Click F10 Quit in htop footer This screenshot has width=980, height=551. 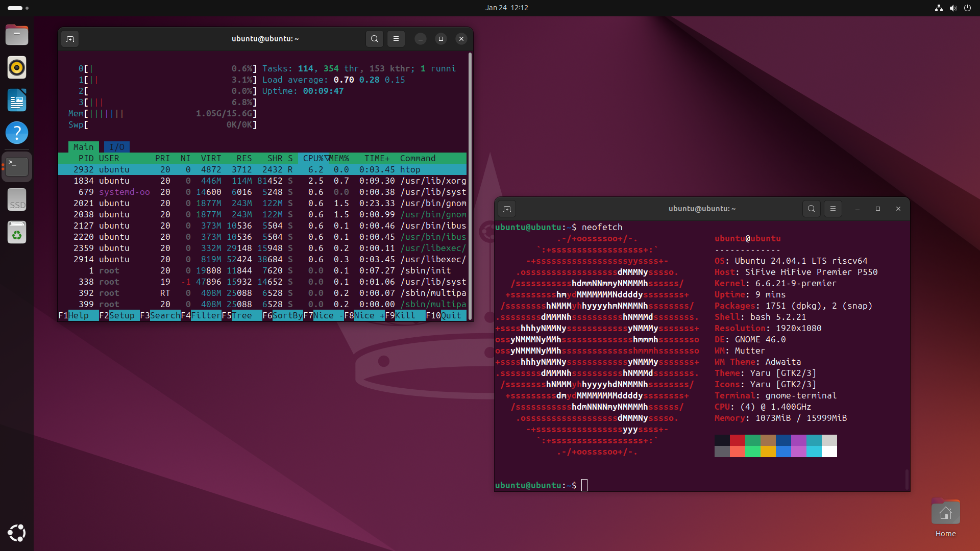[446, 315]
